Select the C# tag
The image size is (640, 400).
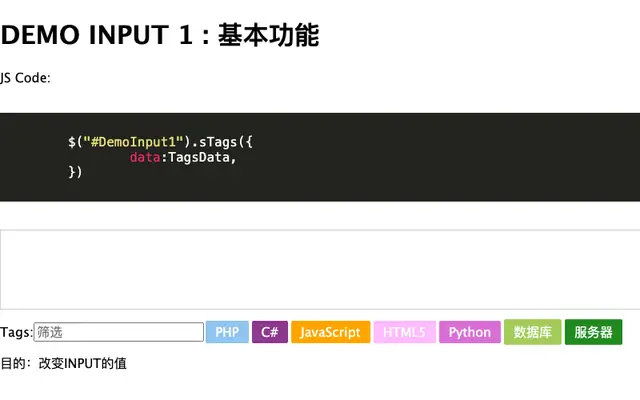pos(270,332)
